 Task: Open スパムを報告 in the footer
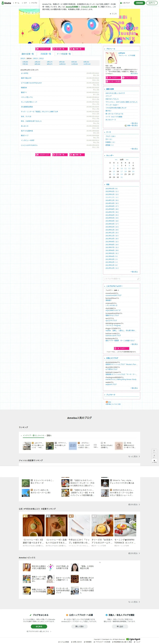coord(64,642)
